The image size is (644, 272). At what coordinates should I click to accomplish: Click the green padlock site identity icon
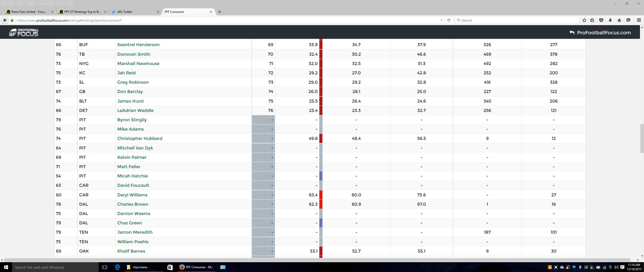pyautogui.click(x=12, y=20)
